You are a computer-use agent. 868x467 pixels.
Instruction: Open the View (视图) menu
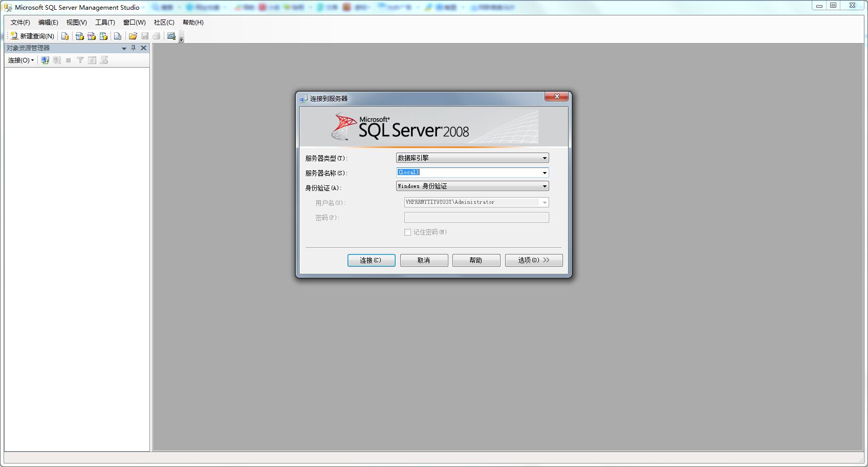point(76,23)
